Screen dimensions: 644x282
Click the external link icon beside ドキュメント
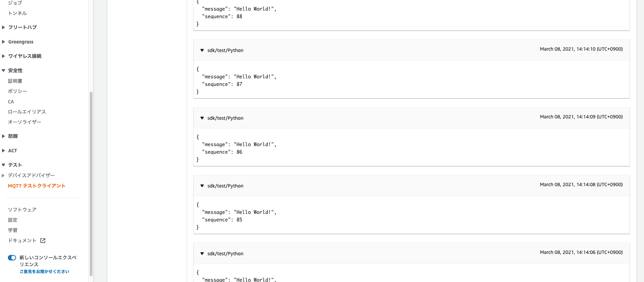43,241
